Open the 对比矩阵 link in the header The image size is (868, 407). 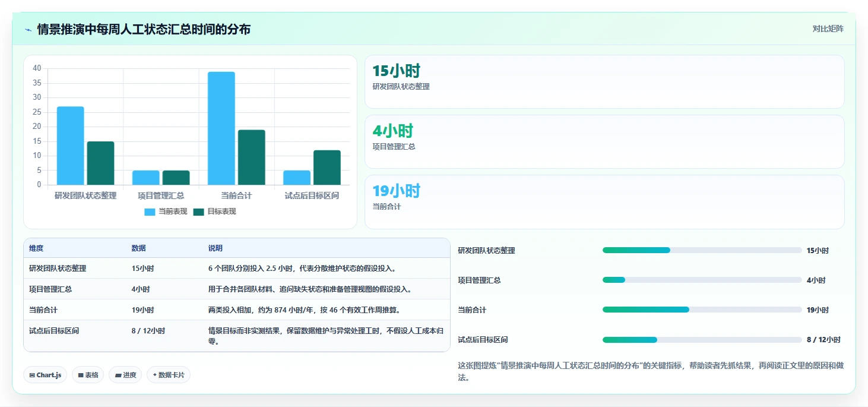tap(828, 29)
